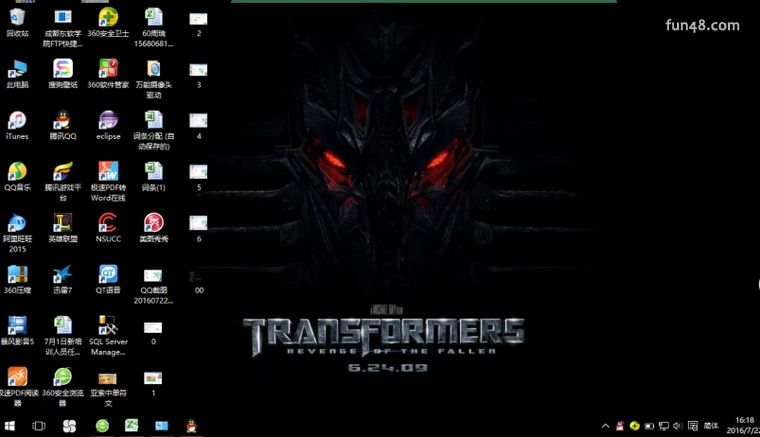Image resolution: width=760 pixels, height=437 pixels.
Task: Select the 7月1日新培训人员 Excel file
Action: pyautogui.click(x=63, y=326)
